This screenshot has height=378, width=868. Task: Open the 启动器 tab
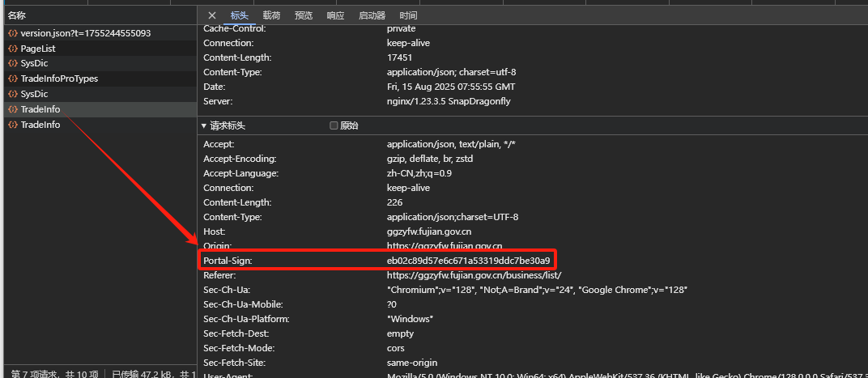click(x=372, y=15)
